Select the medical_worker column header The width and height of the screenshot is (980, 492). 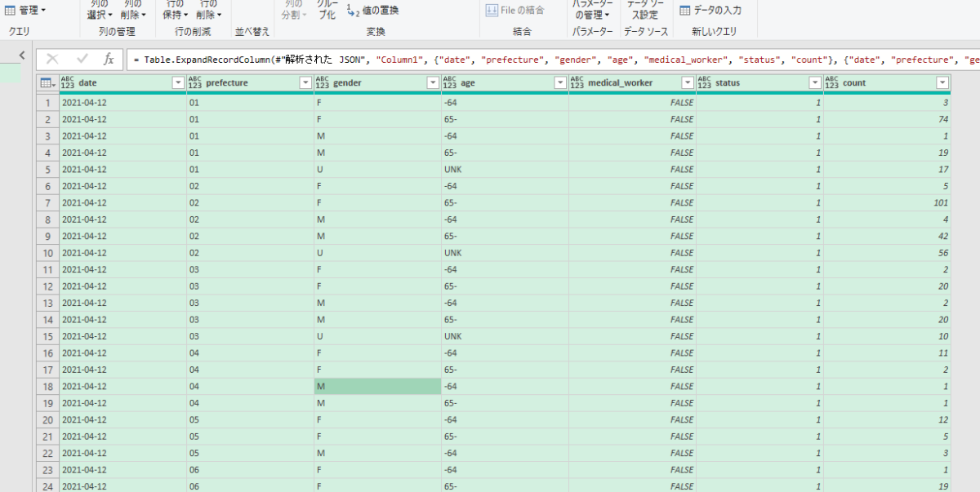(x=632, y=83)
